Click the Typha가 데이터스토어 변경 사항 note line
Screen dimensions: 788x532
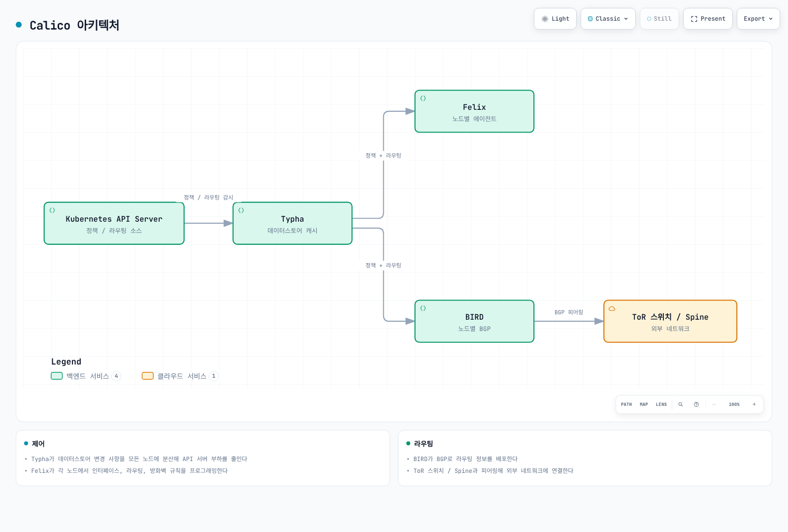139,459
